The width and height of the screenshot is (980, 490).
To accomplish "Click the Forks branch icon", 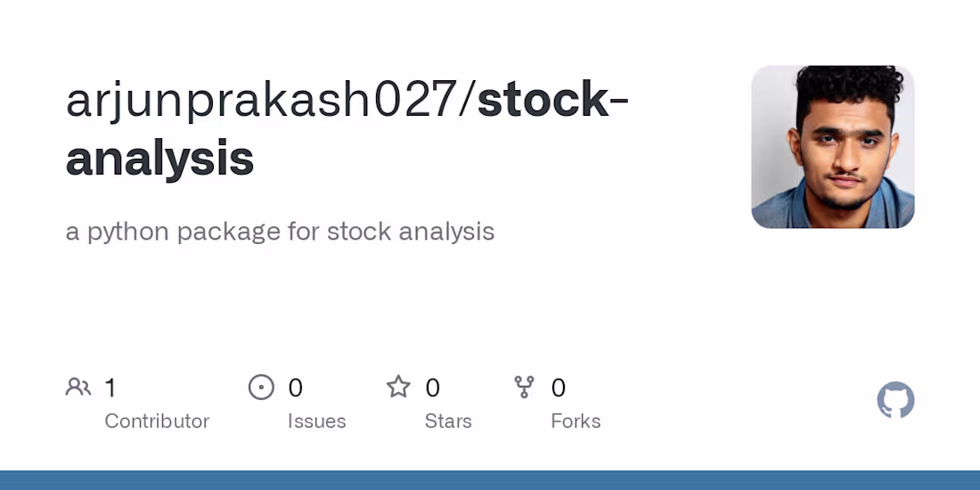I will coord(524,388).
